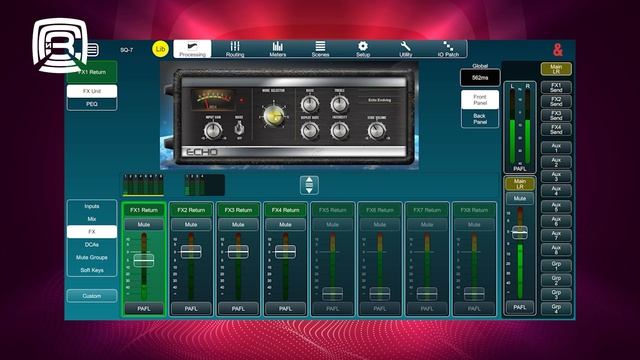The height and width of the screenshot is (360, 640).
Task: Select the FX Unit section
Action: (x=92, y=91)
